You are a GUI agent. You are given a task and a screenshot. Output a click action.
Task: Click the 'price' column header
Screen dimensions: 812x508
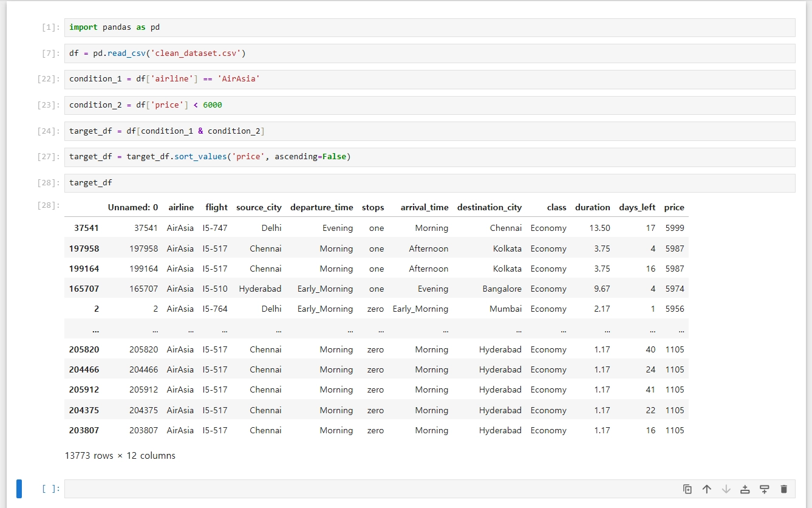pyautogui.click(x=674, y=207)
